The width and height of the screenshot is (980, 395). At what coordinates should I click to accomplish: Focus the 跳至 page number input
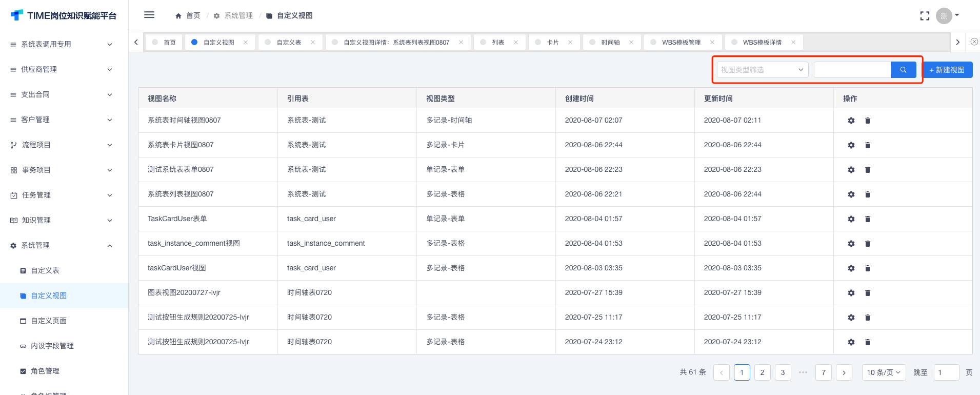946,372
